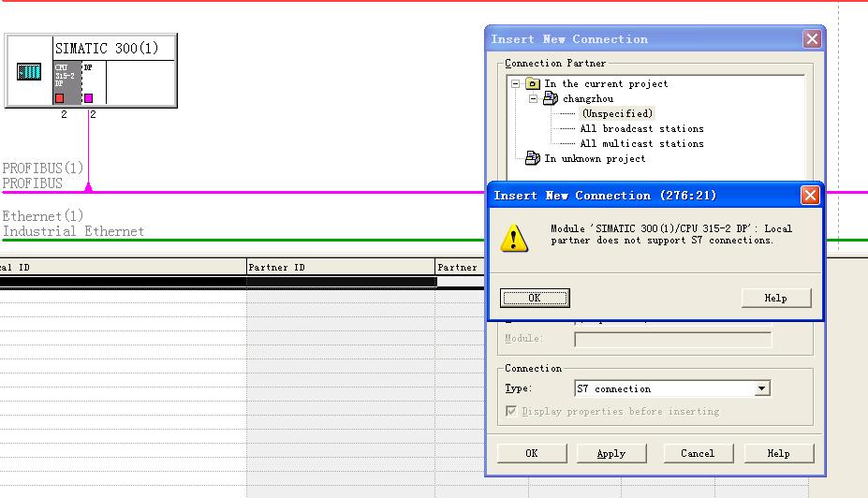This screenshot has width=868, height=498.
Task: Click Help at bottom of connection dialog
Action: pyautogui.click(x=778, y=453)
